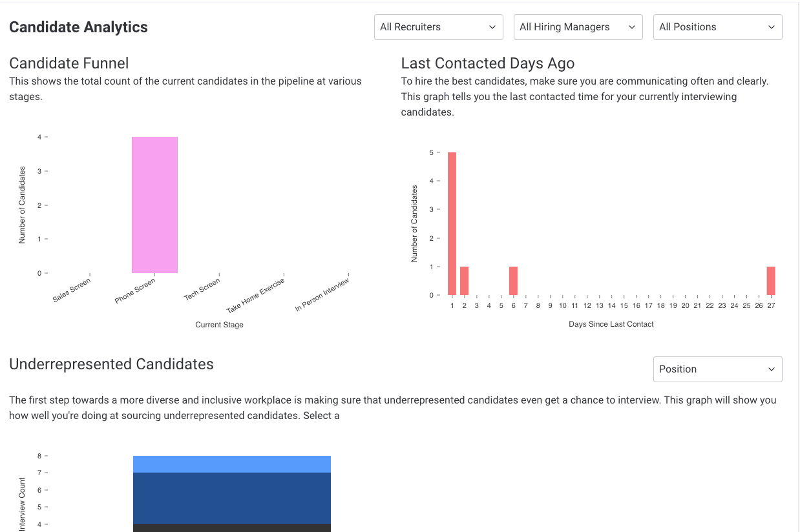Select the Take Home Exercise axis label
The width and height of the screenshot is (800, 532).
pos(256,296)
